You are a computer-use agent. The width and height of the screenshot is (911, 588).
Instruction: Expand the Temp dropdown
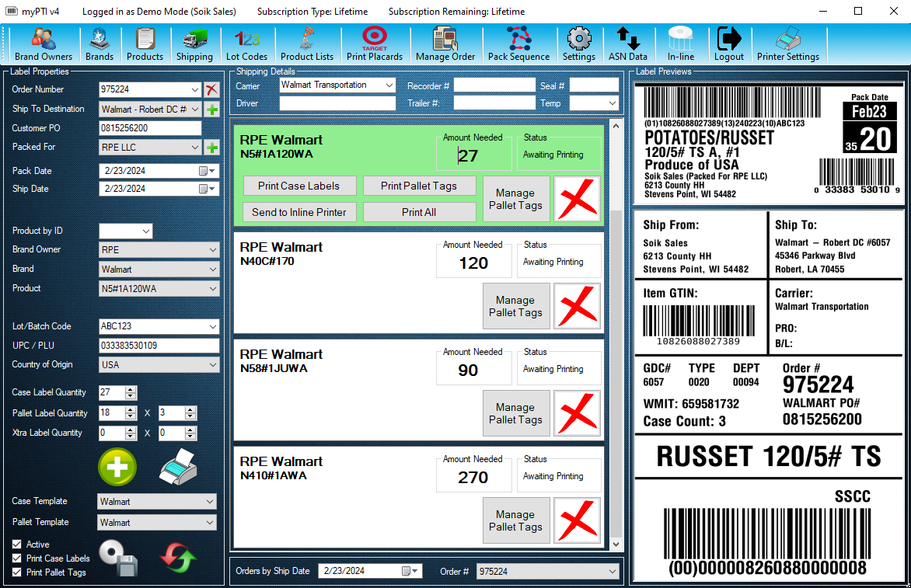pos(612,103)
